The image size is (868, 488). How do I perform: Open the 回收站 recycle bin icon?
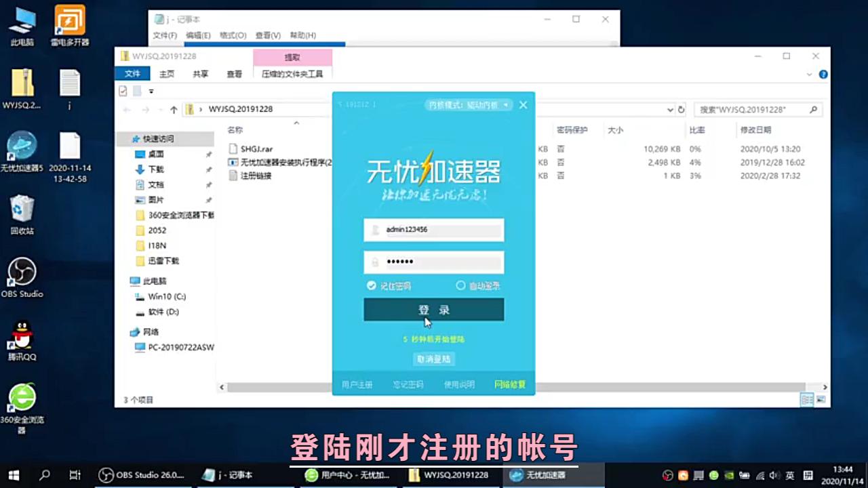[x=22, y=214]
